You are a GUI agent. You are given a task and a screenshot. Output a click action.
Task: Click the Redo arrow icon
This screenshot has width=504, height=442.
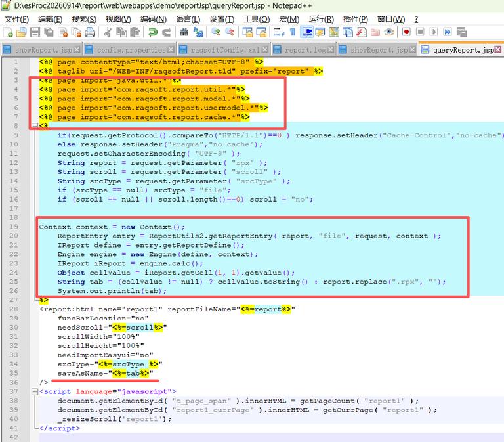click(167, 32)
